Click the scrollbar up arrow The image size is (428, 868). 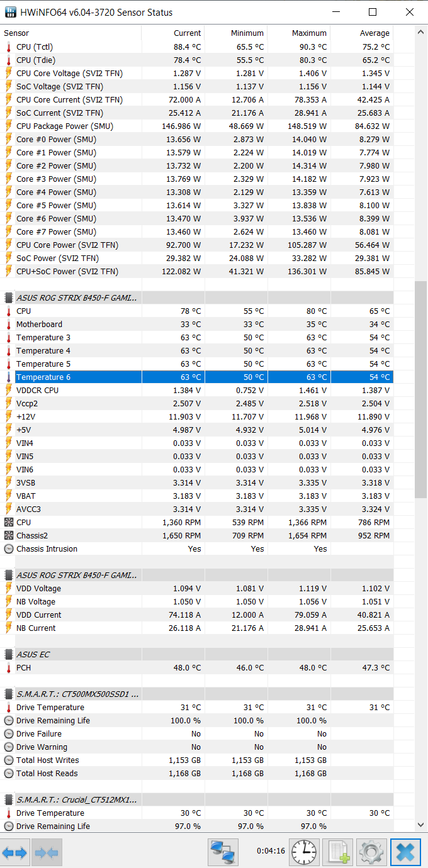pos(421,32)
